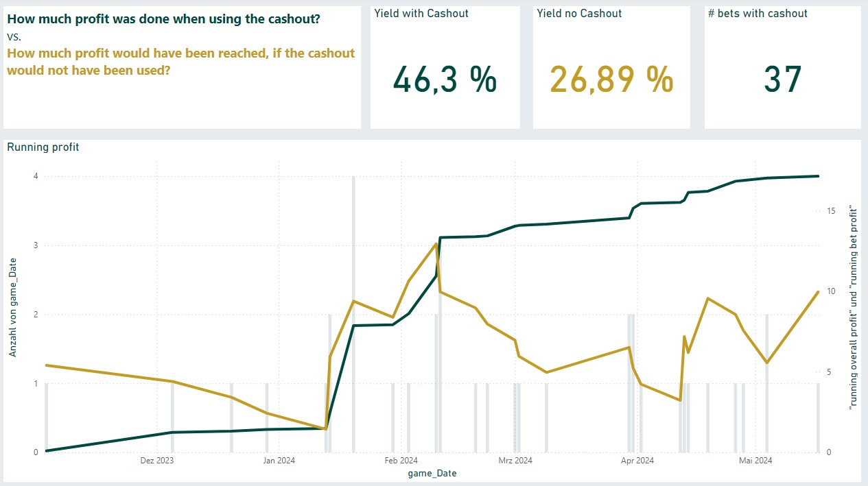Click the '37' bets count value
868x486 pixels.
coord(782,80)
